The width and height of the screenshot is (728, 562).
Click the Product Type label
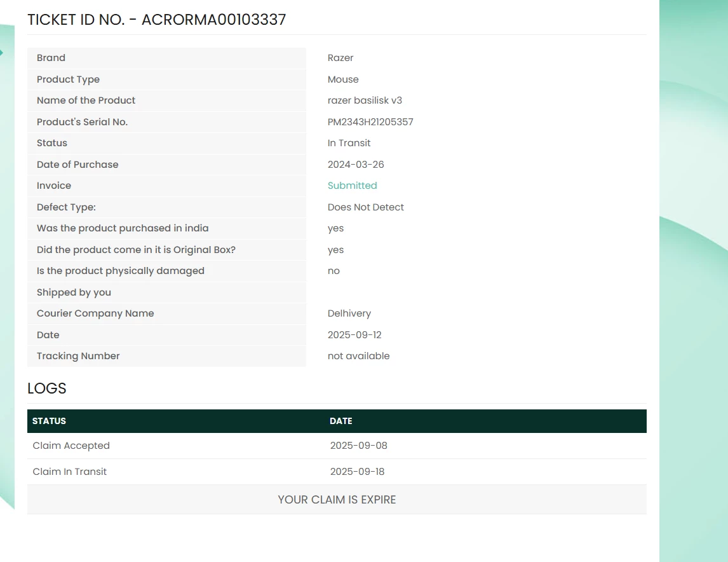click(x=68, y=79)
